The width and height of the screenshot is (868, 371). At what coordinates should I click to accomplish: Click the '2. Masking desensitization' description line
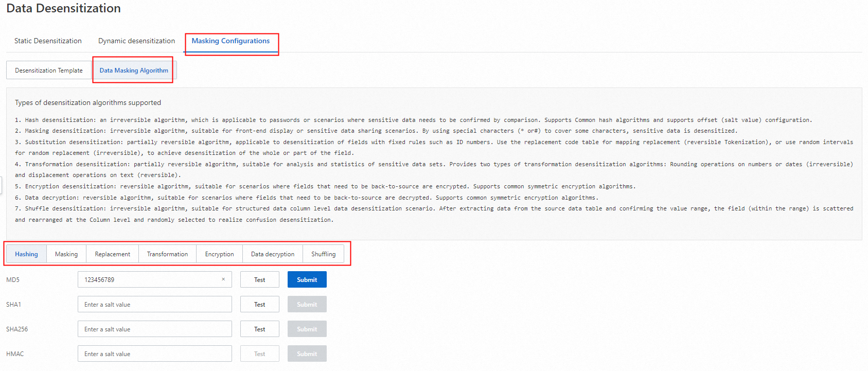click(x=376, y=131)
